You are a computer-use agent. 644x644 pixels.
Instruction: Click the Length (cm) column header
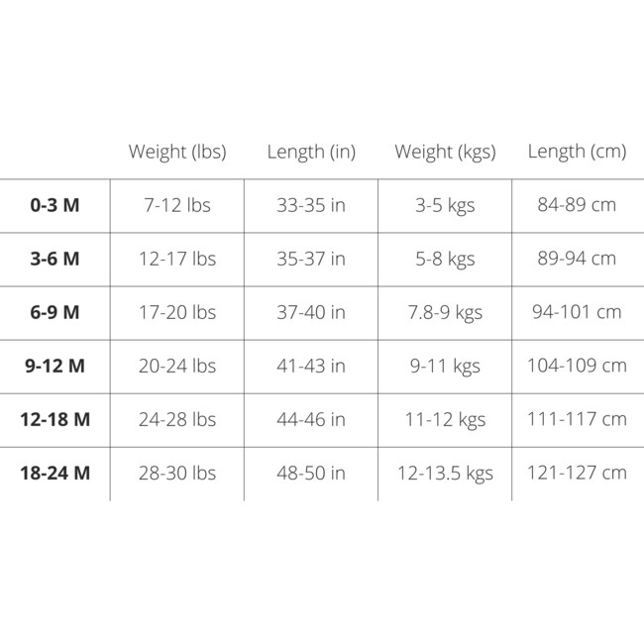click(577, 152)
